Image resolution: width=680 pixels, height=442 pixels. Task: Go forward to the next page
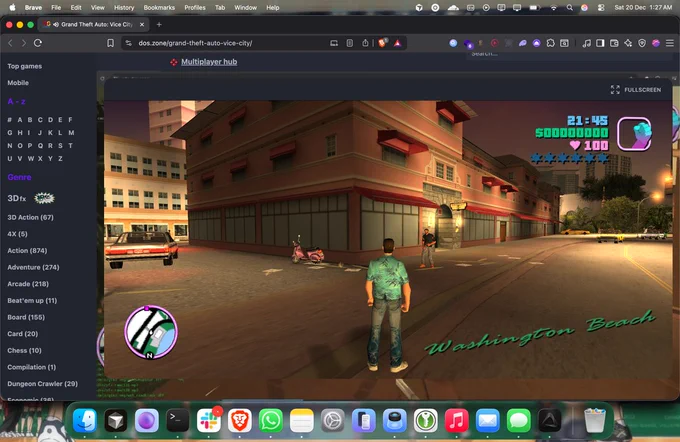[x=24, y=43]
